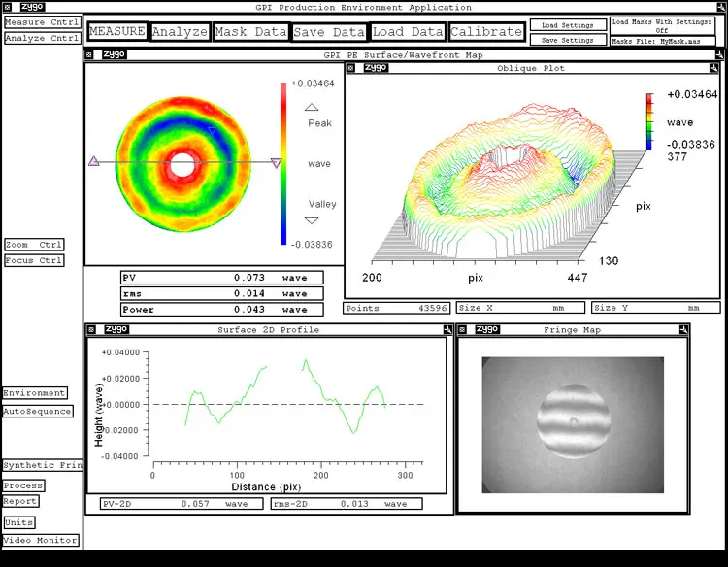Image resolution: width=728 pixels, height=567 pixels.
Task: Click the zygo logo in Surface 2D Profile title bar
Action: point(116,329)
